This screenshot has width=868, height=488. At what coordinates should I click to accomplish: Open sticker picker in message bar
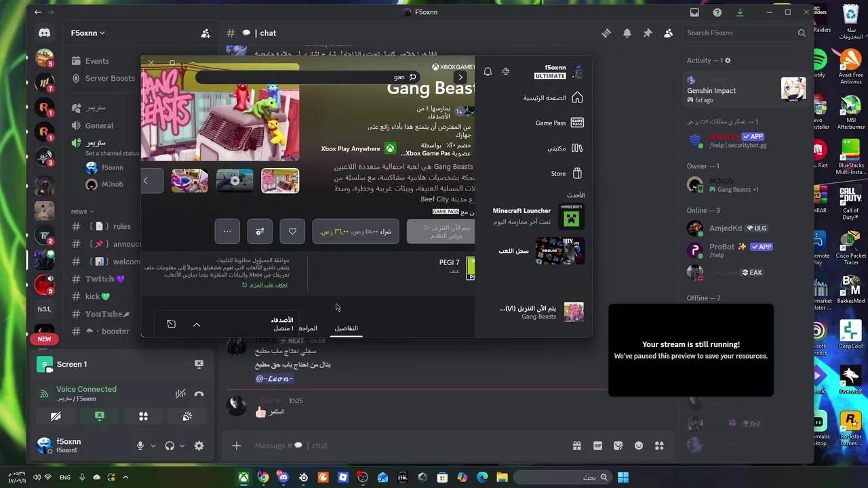pos(618,445)
